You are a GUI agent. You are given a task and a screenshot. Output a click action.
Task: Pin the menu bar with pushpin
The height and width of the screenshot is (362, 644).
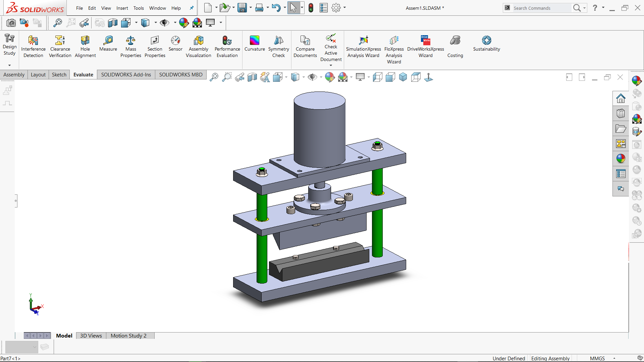click(x=192, y=8)
